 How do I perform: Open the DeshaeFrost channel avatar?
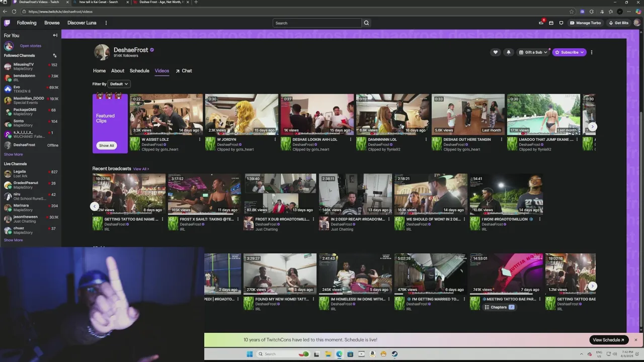[102, 52]
